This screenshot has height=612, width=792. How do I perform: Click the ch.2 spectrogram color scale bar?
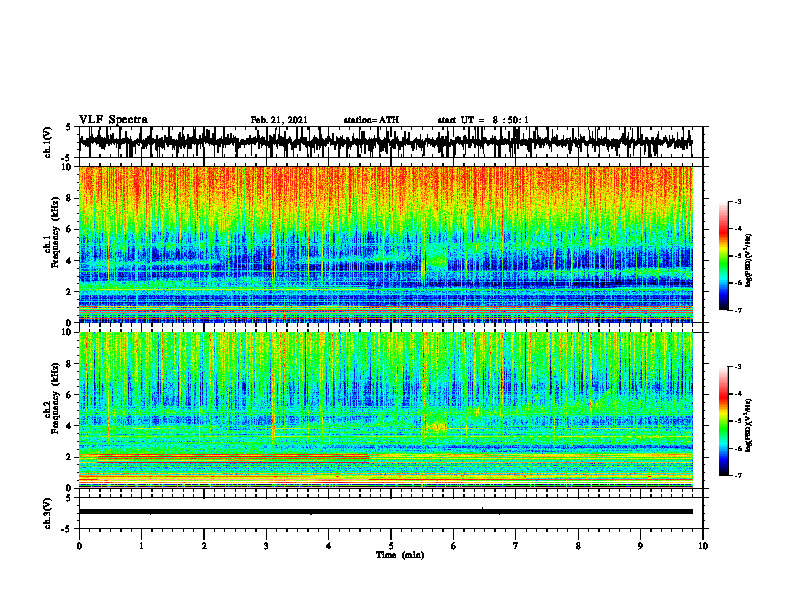tap(724, 421)
